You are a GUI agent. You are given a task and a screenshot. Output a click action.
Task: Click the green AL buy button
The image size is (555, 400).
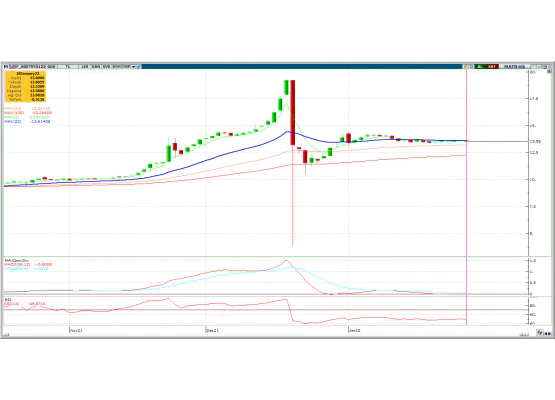tap(480, 67)
